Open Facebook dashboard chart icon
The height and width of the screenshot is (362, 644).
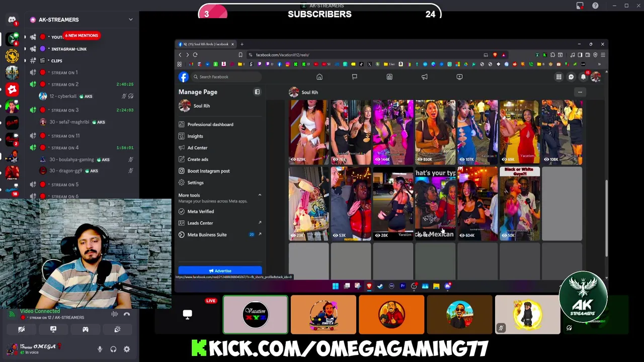389,77
